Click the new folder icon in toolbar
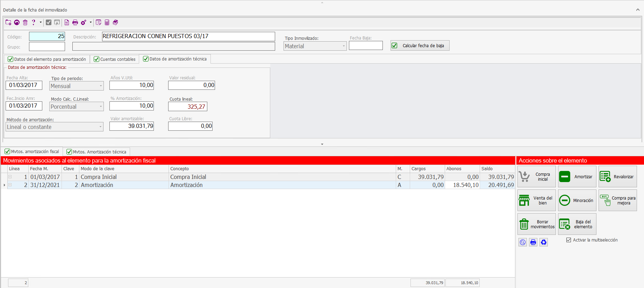Viewport: 644px width, 288px height. tap(8, 22)
